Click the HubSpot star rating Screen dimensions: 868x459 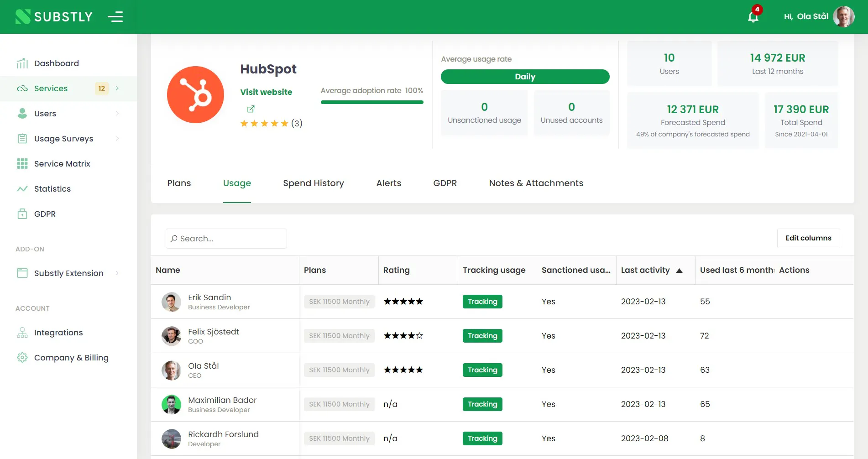[265, 123]
